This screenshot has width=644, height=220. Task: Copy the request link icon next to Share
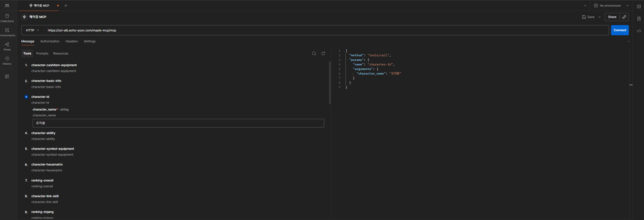[624, 17]
